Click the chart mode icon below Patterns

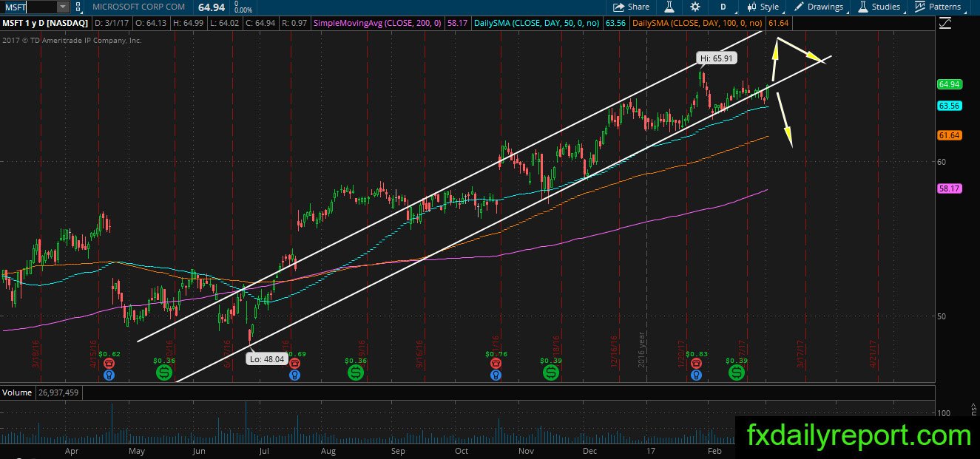(944, 24)
